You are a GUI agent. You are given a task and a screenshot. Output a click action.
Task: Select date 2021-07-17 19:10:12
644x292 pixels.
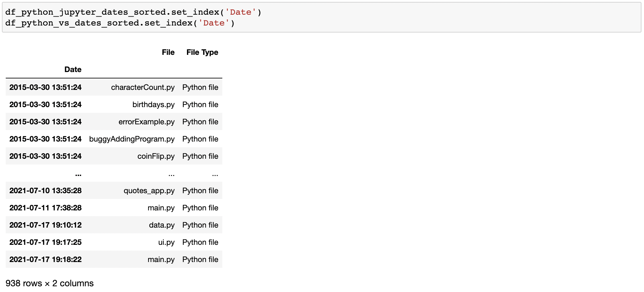point(46,225)
